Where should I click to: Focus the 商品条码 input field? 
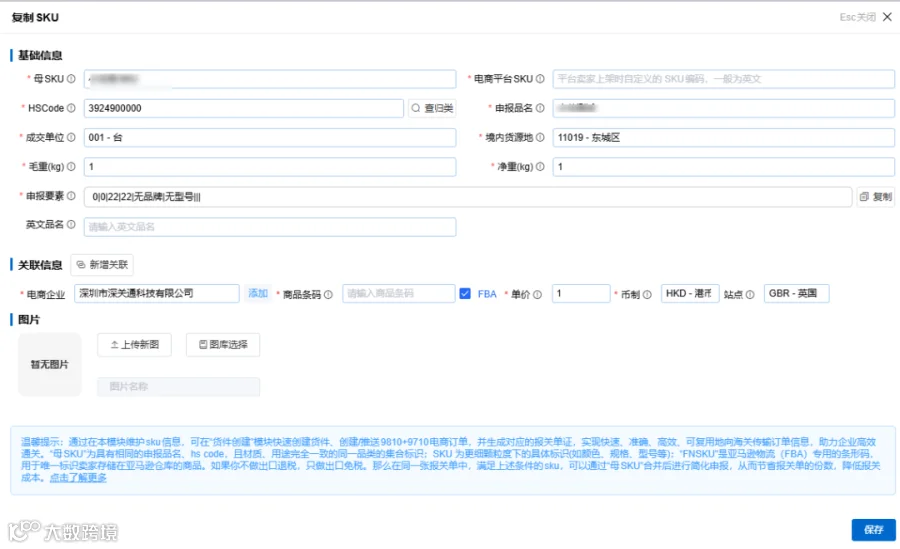click(398, 293)
